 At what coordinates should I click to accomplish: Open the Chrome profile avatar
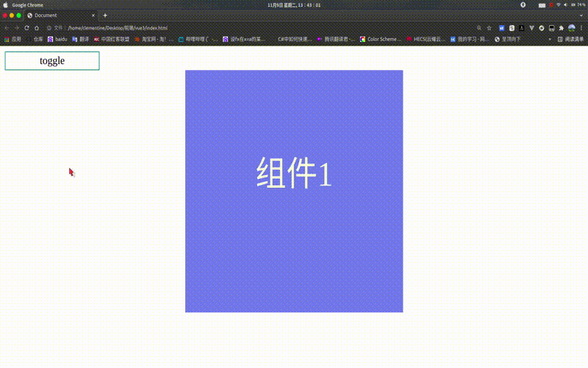pos(572,28)
